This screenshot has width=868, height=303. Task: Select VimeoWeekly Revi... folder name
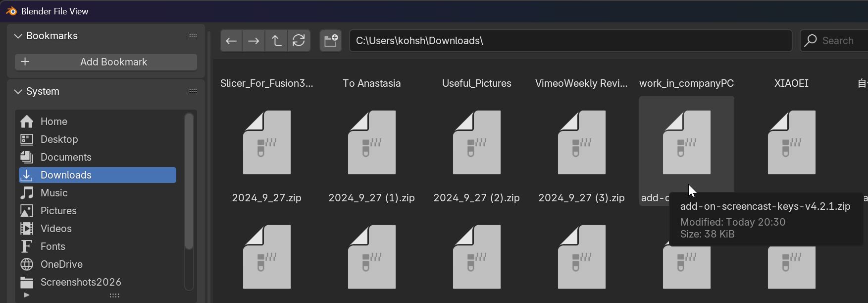[581, 83]
